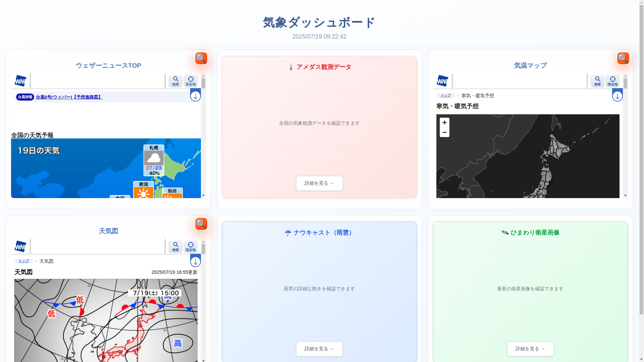This screenshot has width=644, height=362.
Task: Click down-arrow button in 気温マップ panel
Action: click(x=618, y=96)
